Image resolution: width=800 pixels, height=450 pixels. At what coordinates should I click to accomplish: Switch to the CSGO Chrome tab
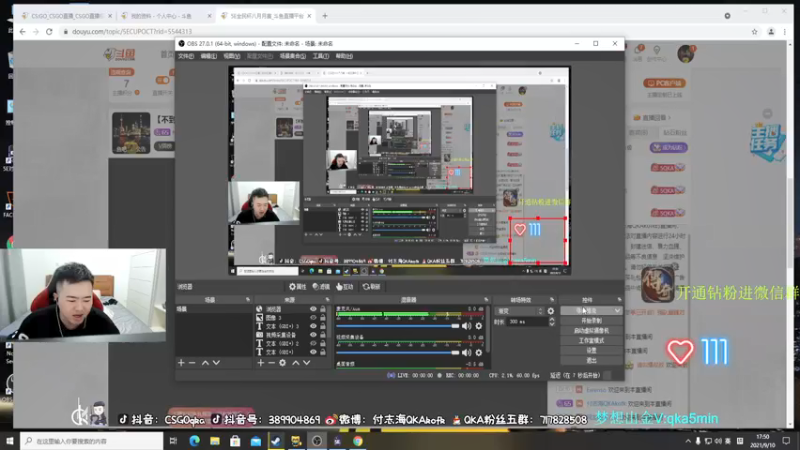click(x=67, y=16)
